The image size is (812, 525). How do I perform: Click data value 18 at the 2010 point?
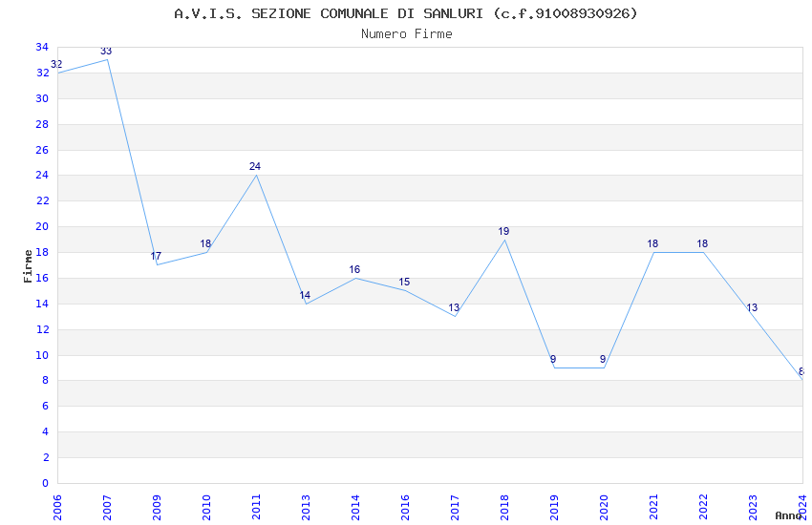tap(205, 243)
